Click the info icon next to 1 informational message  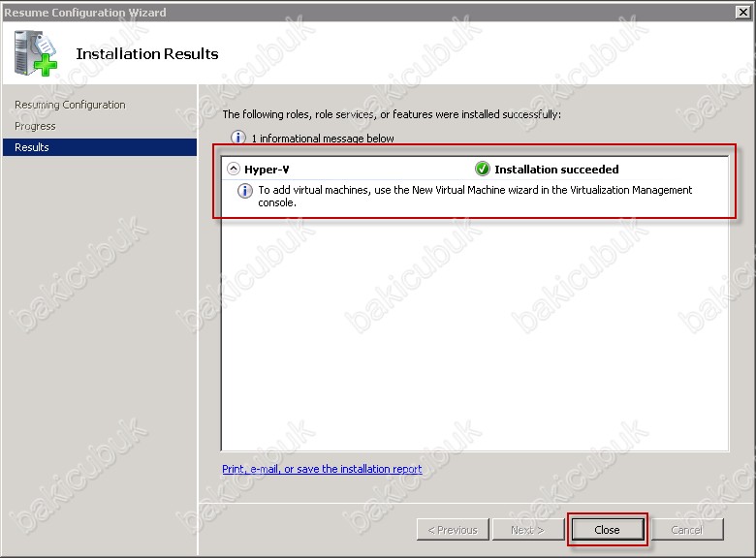click(x=238, y=138)
